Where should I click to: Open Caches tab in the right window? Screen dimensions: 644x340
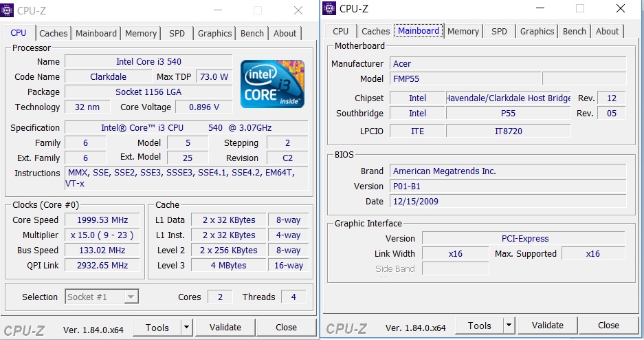click(x=376, y=31)
